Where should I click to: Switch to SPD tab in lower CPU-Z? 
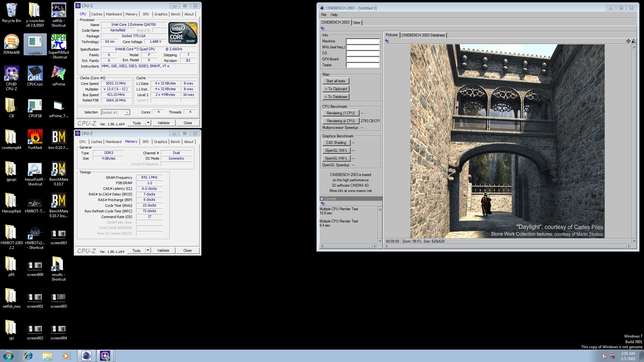[x=146, y=142]
